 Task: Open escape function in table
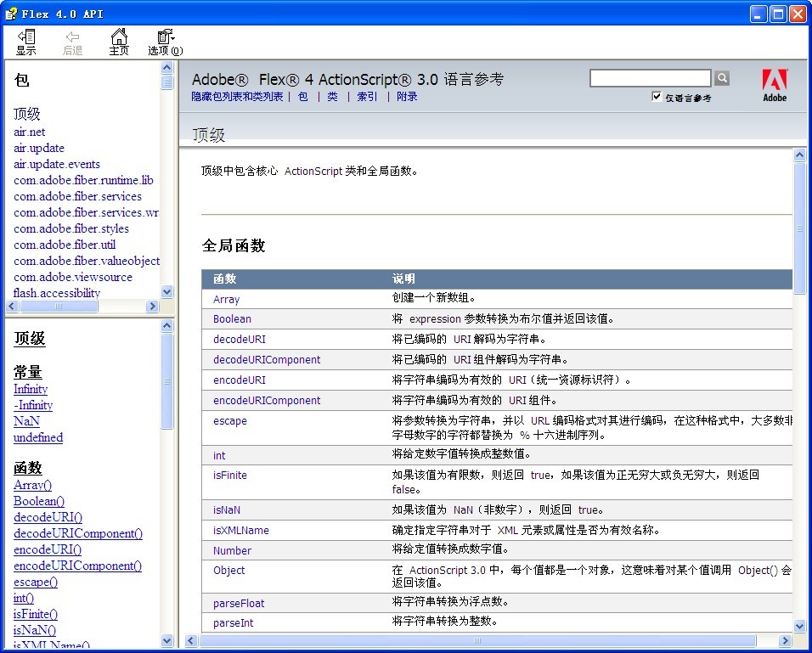230,421
